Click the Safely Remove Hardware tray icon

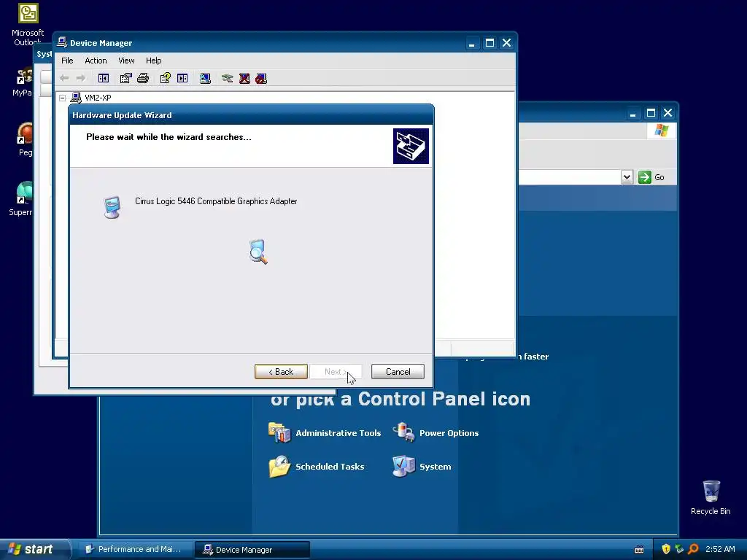click(679, 549)
